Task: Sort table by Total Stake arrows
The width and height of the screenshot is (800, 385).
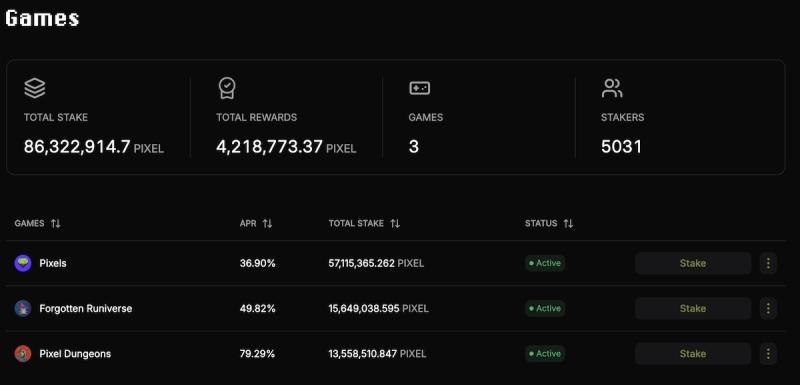Action: (395, 223)
